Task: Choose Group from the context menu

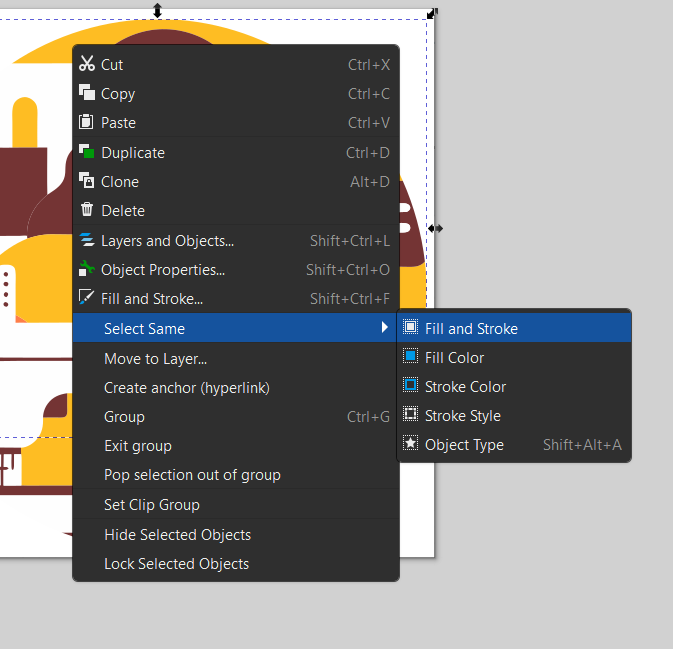Action: click(x=236, y=417)
